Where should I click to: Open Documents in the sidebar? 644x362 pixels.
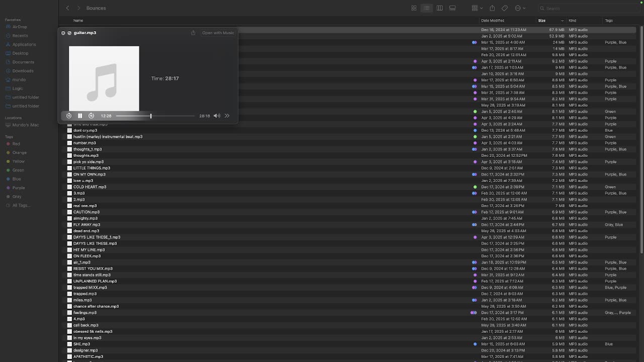pos(23,62)
